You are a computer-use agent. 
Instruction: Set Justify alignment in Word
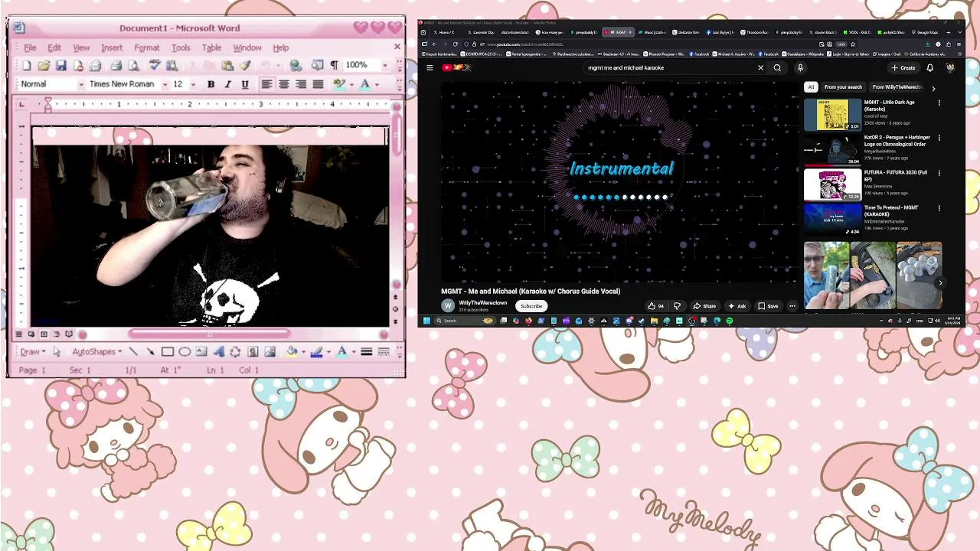click(318, 84)
